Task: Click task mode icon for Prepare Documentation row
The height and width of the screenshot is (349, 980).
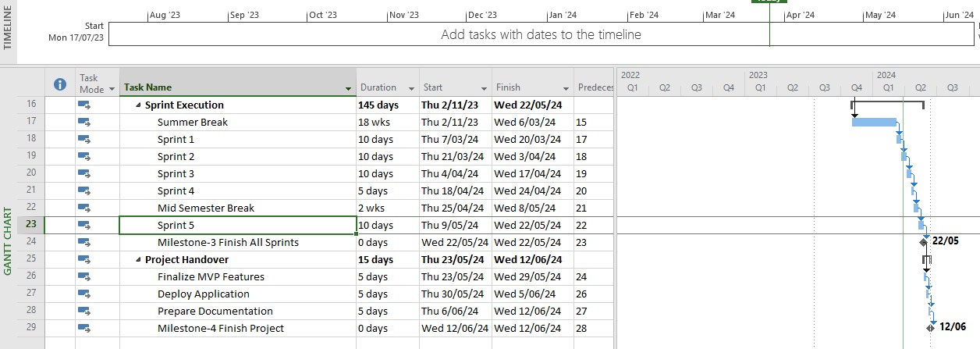Action: click(84, 311)
